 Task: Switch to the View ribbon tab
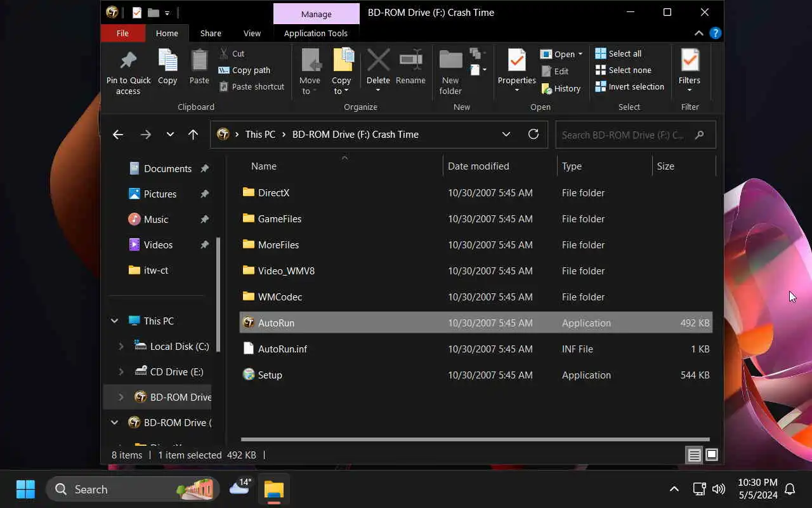click(252, 33)
